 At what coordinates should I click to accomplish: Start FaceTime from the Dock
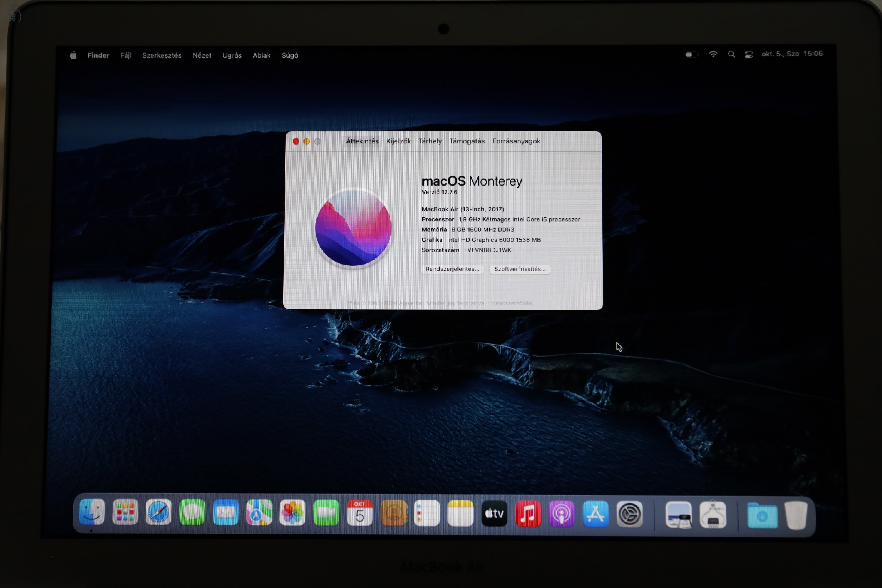[x=326, y=513]
